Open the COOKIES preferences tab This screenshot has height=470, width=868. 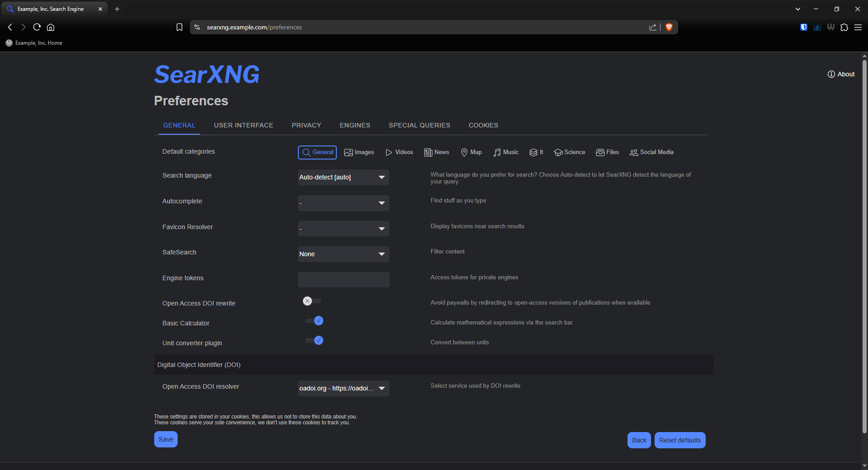coord(483,125)
